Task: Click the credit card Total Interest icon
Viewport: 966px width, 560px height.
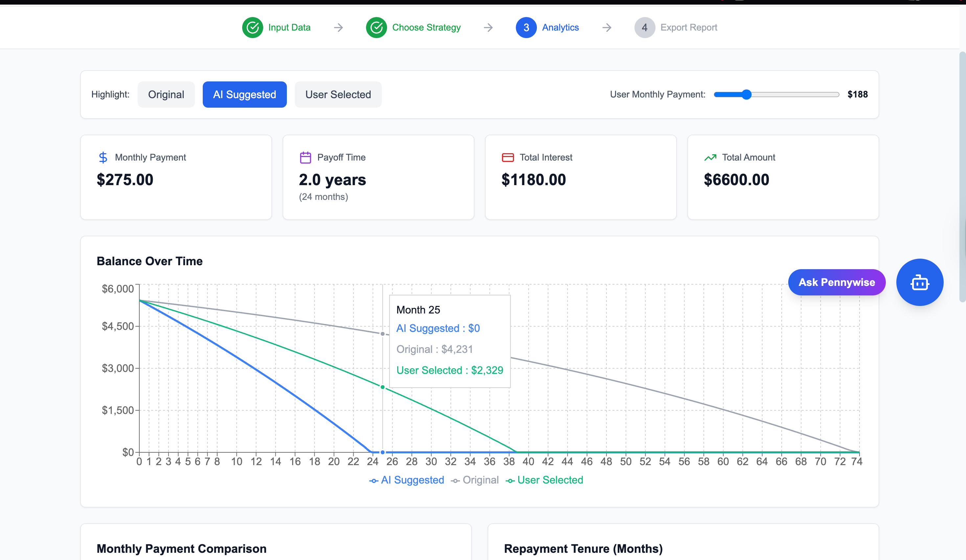Action: [508, 158]
